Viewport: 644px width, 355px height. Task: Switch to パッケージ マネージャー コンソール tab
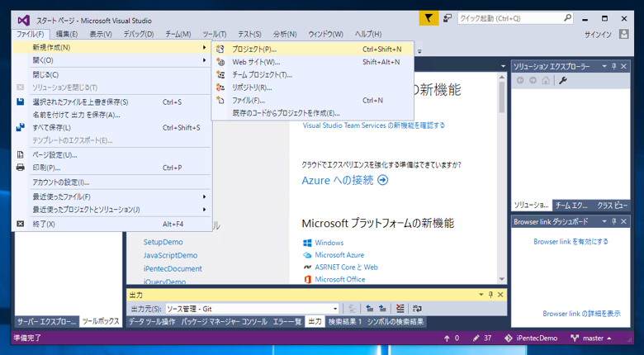[x=225, y=322]
